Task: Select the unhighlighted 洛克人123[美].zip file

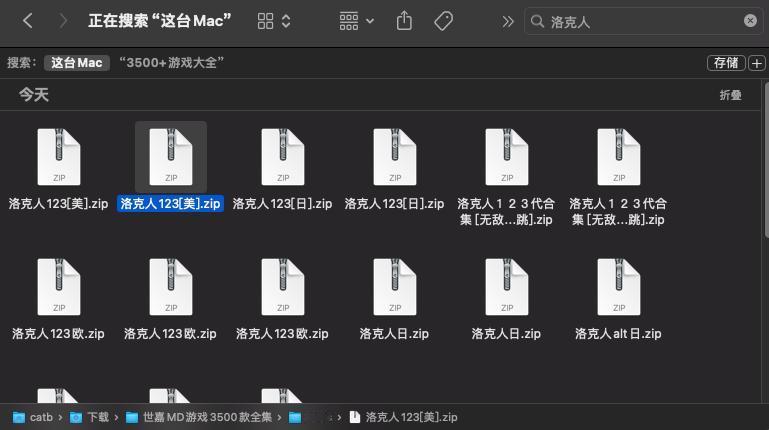Action: pos(58,167)
